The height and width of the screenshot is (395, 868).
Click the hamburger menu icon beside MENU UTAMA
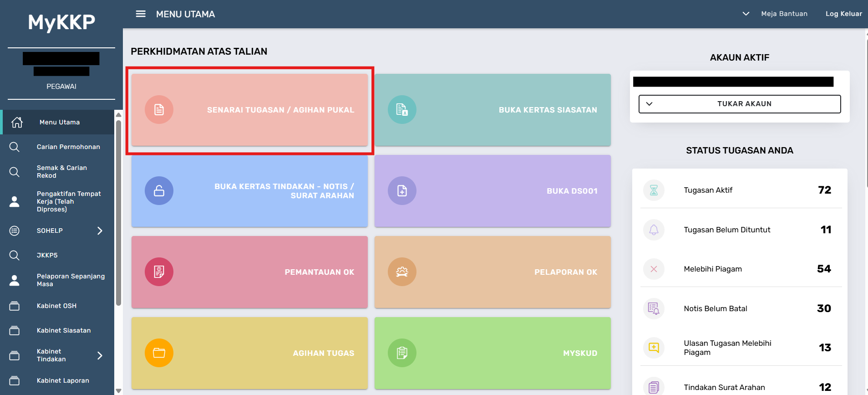(141, 14)
